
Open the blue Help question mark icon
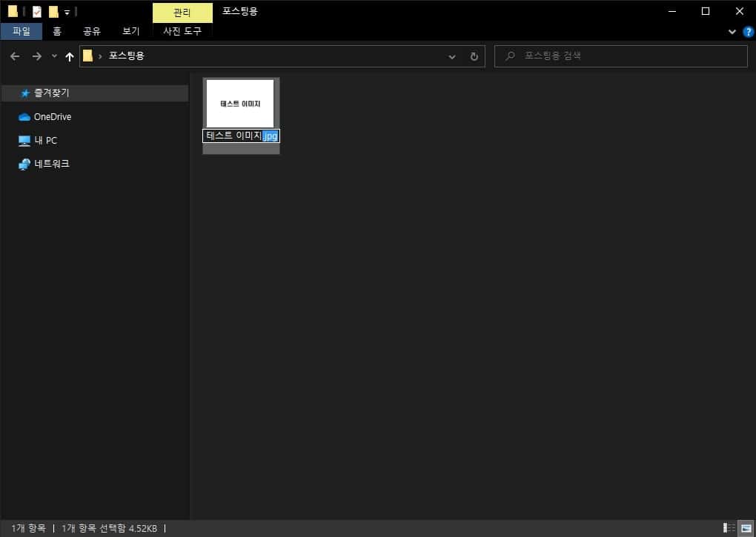click(747, 31)
